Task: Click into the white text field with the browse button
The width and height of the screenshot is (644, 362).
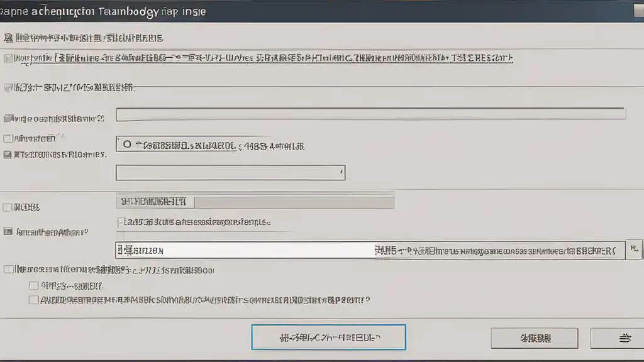Action: (x=370, y=250)
